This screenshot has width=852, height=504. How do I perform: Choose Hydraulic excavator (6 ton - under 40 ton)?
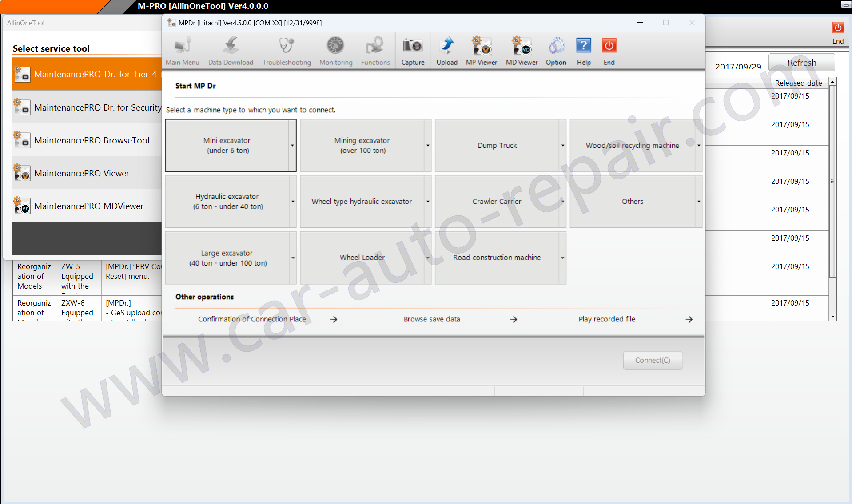(227, 202)
